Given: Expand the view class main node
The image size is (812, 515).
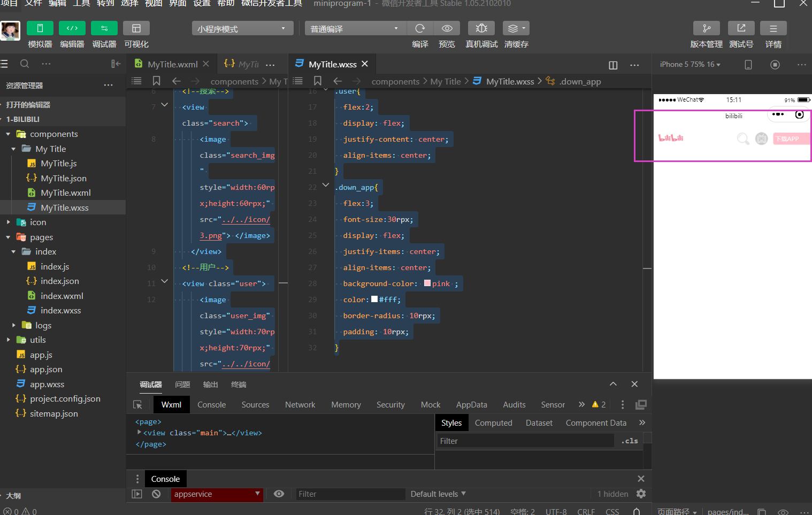Looking at the screenshot, I should pos(139,433).
